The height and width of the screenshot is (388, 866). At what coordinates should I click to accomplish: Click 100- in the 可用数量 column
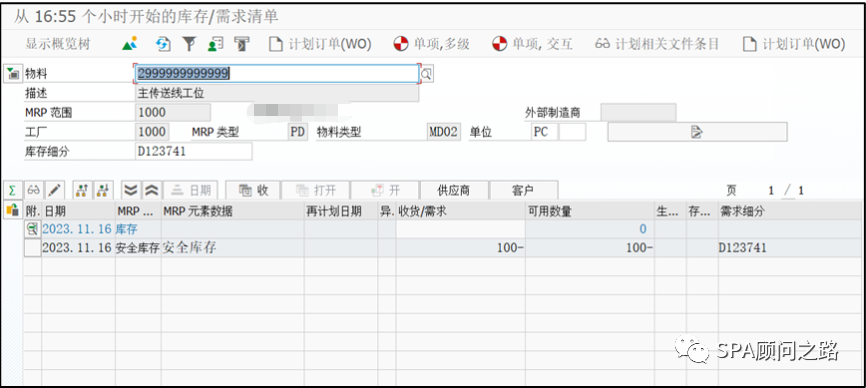[x=640, y=248]
